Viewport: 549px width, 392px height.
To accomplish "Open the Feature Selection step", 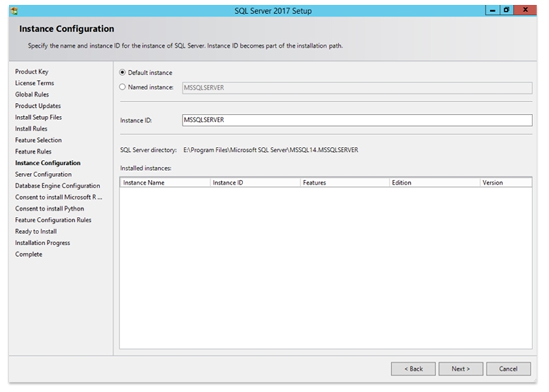I will click(x=38, y=140).
